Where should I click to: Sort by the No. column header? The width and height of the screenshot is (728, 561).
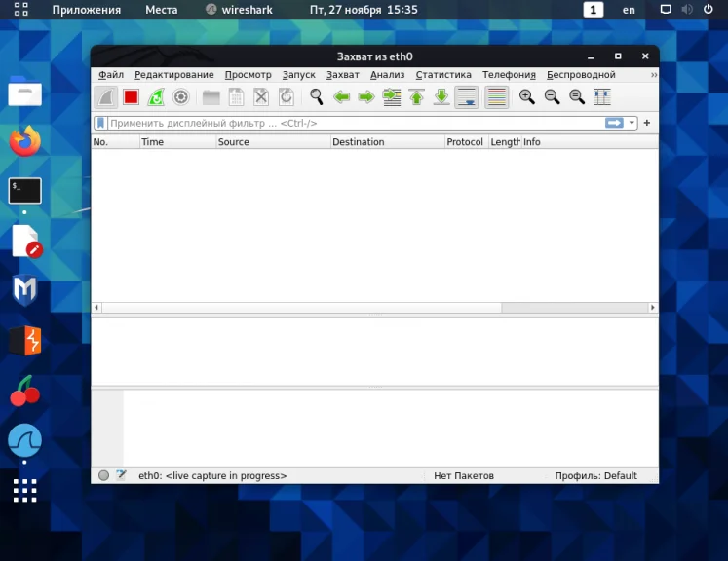[115, 142]
